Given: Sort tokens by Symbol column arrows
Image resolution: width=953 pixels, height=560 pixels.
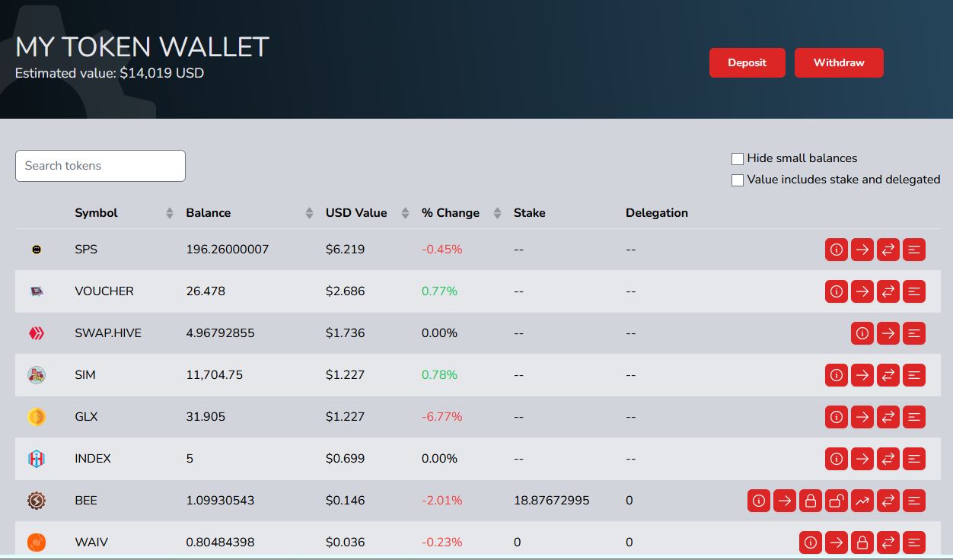Looking at the screenshot, I should pyautogui.click(x=170, y=214).
